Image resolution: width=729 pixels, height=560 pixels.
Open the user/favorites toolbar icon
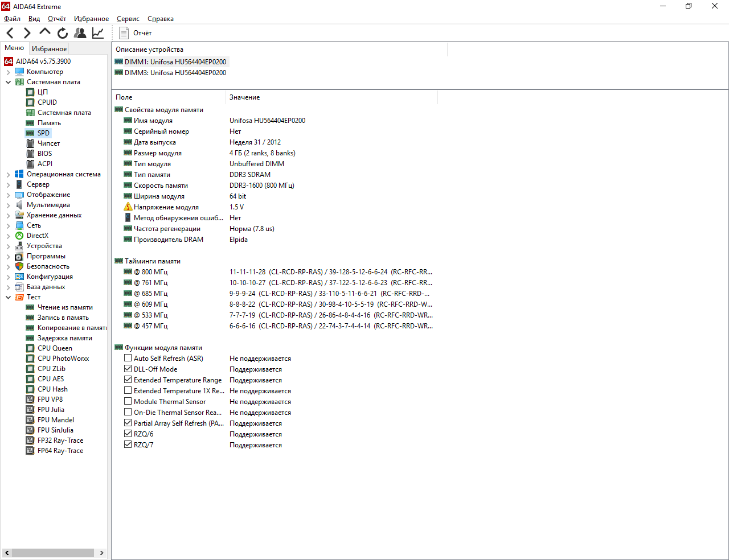[80, 33]
